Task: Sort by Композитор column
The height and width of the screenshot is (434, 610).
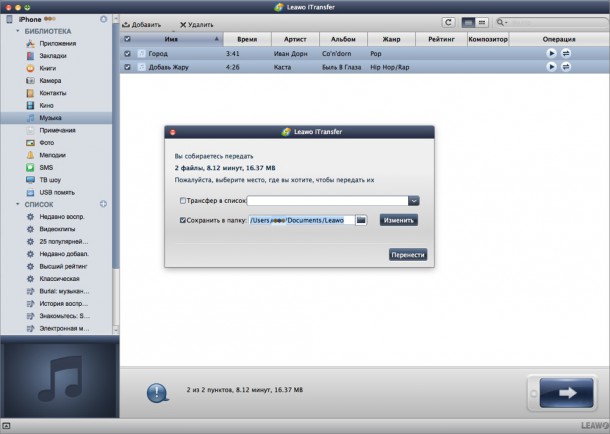Action: (488, 39)
